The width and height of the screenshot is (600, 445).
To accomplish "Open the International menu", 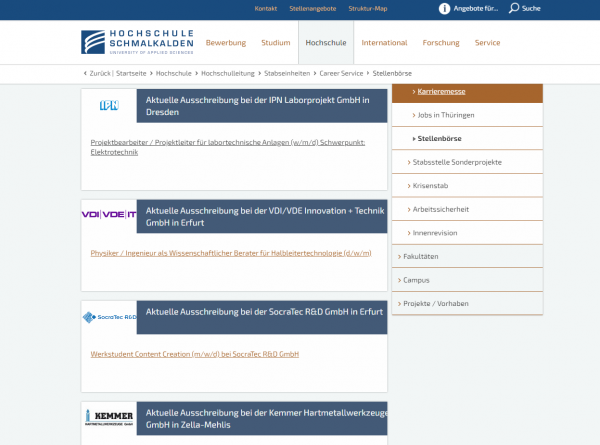I will pos(384,42).
